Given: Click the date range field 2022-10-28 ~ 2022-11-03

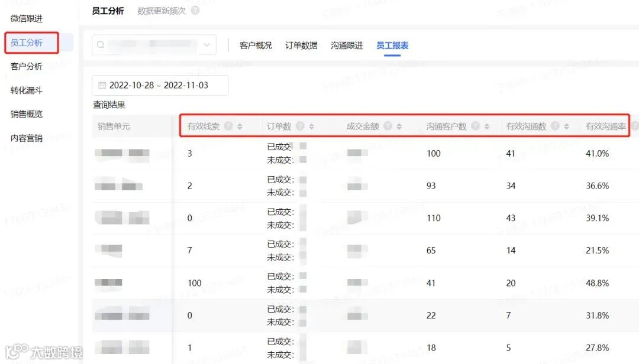Looking at the screenshot, I should pyautogui.click(x=160, y=86).
